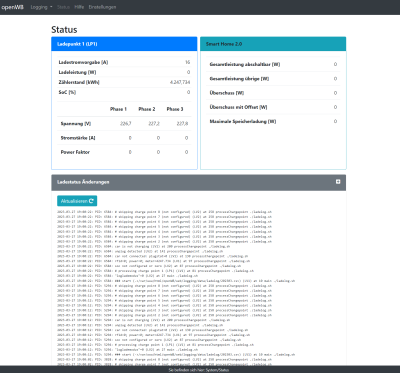Image resolution: width=400 pixels, height=373 pixels.
Task: Open the Hilfe menu item
Action: pos(79,7)
